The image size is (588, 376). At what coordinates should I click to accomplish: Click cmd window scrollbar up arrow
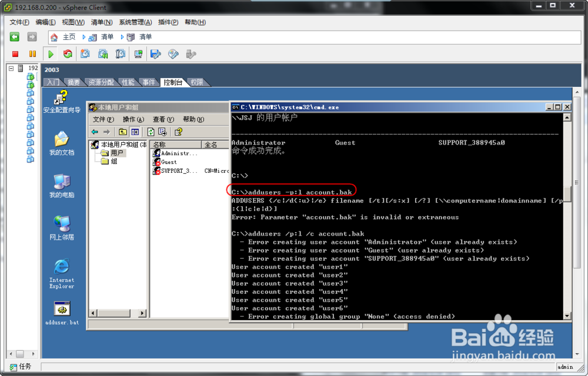coord(567,117)
